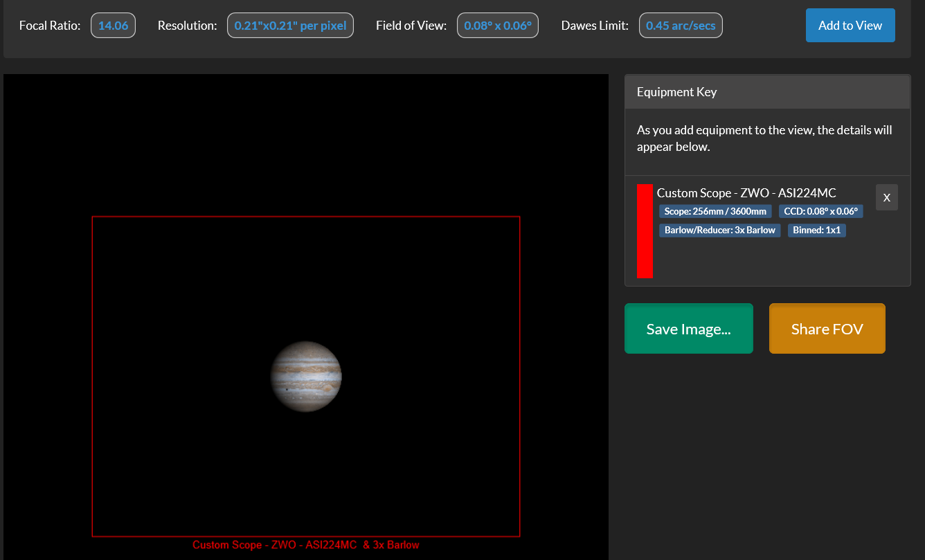Click the CCD: 0.08° x 0.06° badge
The height and width of the screenshot is (560, 925).
820,211
